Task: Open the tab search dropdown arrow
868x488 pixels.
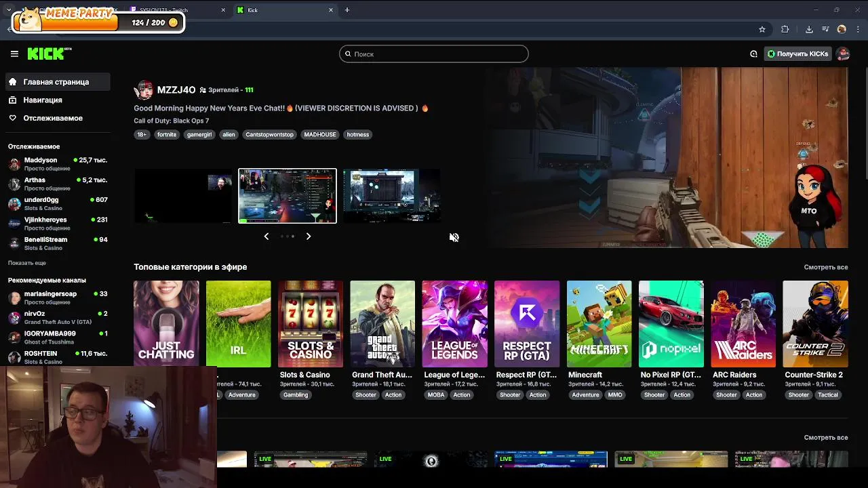Action: tap(8, 10)
